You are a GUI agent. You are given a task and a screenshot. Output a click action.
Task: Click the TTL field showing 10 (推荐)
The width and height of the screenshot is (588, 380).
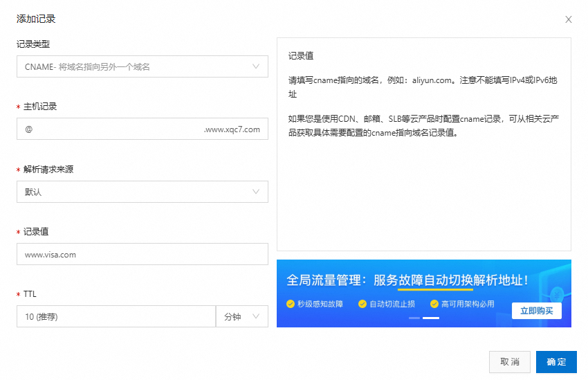tap(116, 316)
